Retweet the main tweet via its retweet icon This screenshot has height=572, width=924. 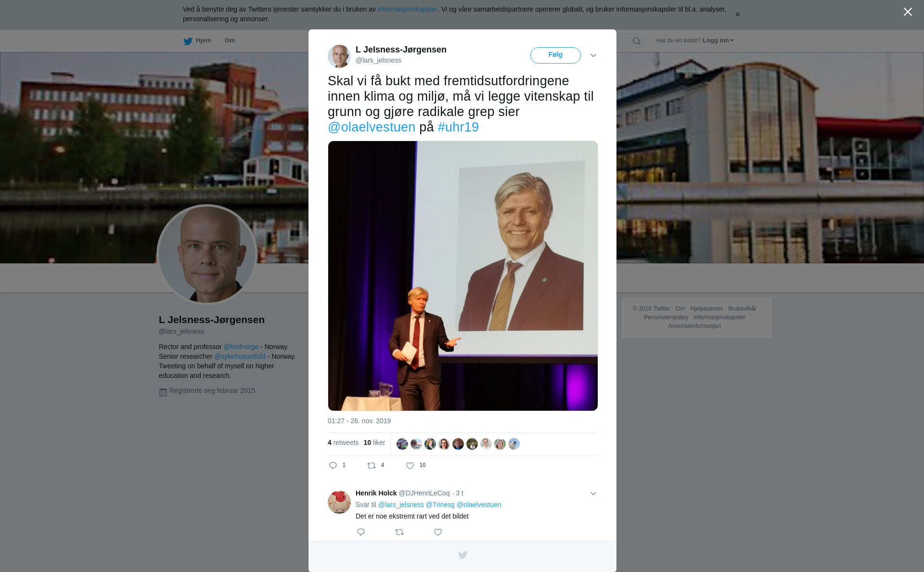tap(372, 465)
